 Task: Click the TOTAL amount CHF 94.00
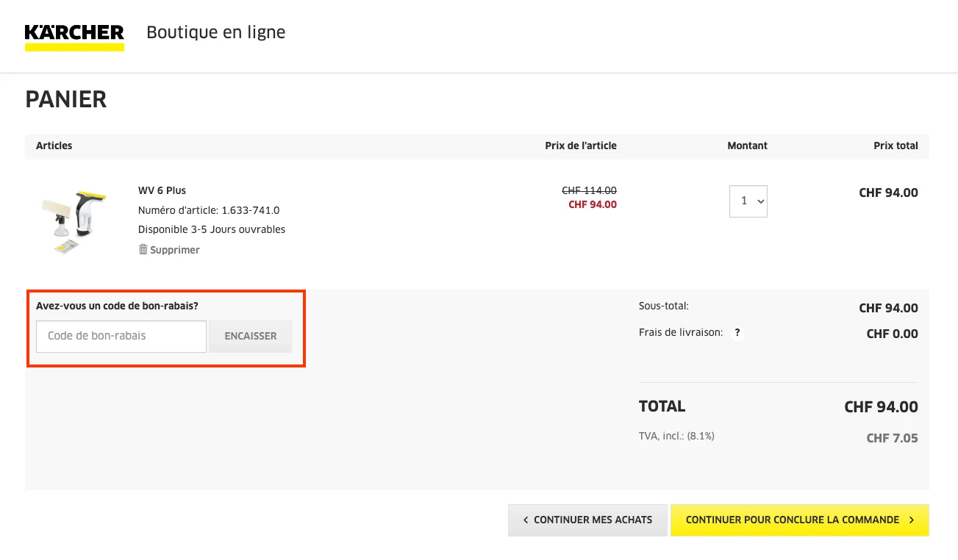click(881, 406)
